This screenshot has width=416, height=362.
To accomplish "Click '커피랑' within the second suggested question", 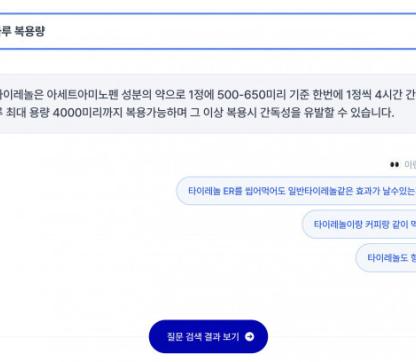I will tap(377, 224).
